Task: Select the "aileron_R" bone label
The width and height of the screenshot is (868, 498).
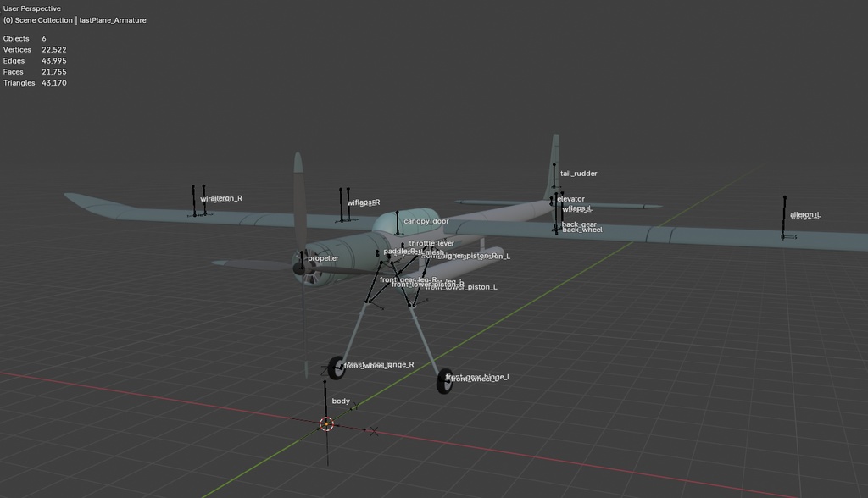Action: (x=227, y=197)
